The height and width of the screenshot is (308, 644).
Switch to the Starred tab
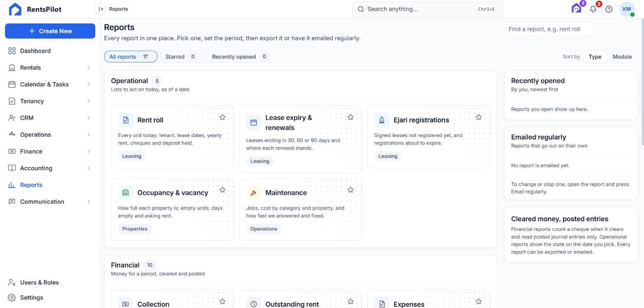[x=182, y=57]
